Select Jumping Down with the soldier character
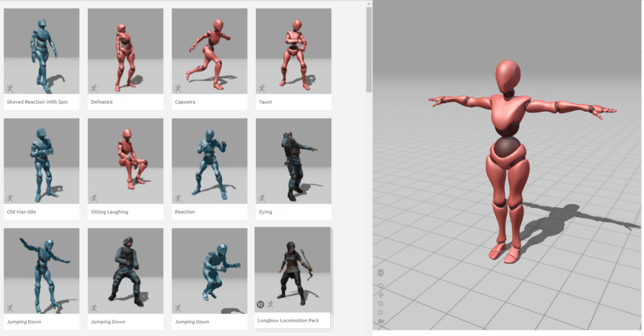Viewport: 644px width, 336px height. click(x=125, y=271)
